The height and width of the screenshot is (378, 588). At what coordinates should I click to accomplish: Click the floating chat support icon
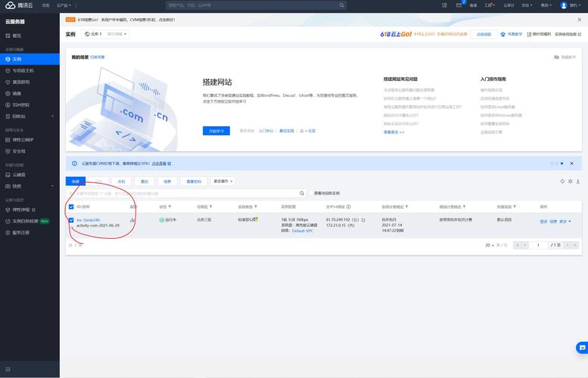[581, 348]
